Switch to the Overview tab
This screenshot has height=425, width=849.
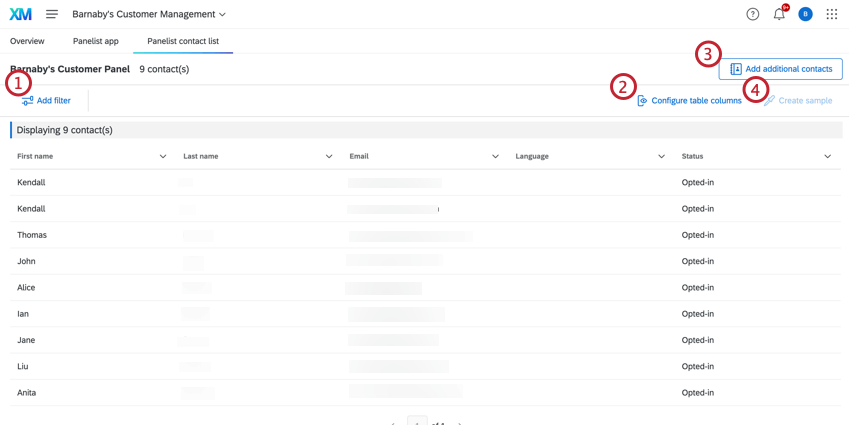(27, 41)
